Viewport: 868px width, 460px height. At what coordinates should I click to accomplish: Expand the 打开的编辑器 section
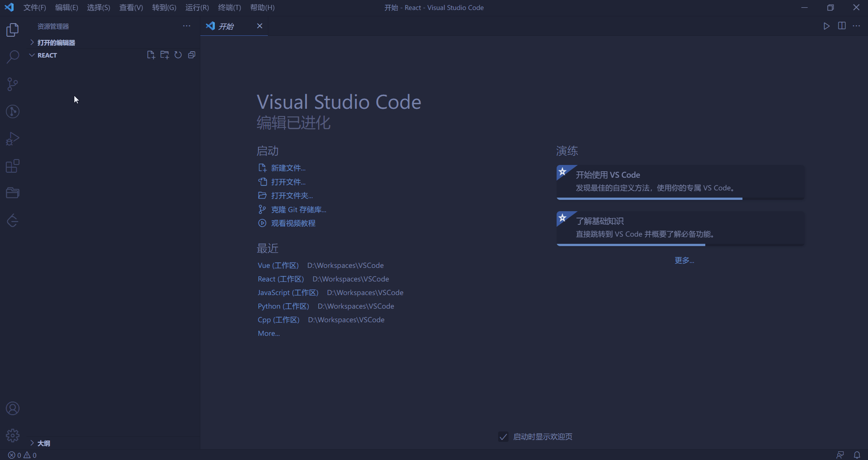click(56, 43)
